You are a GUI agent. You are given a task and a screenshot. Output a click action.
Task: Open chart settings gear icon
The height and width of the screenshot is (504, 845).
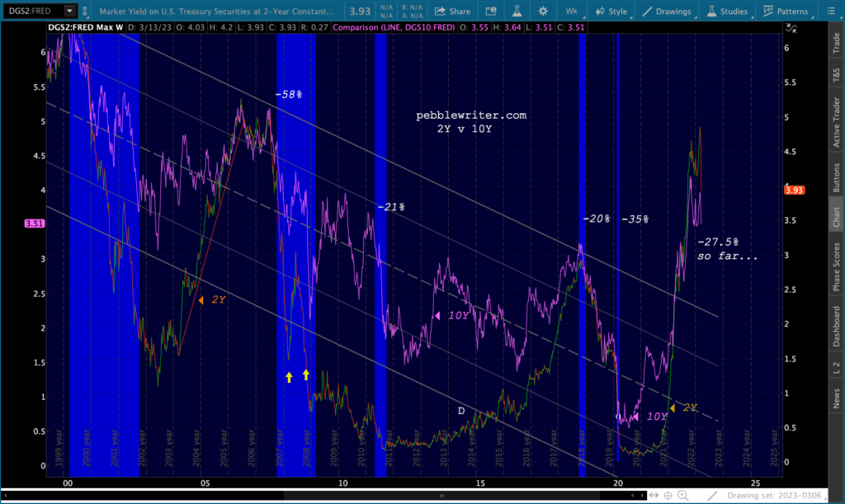[543, 11]
